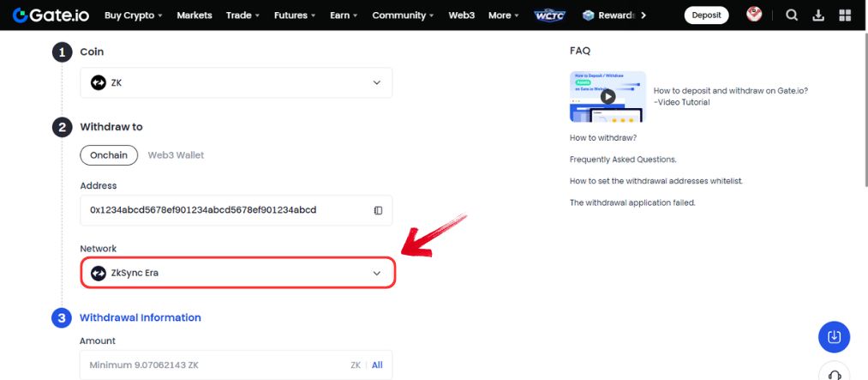Click the Deposit button
868x380 pixels.
(706, 15)
